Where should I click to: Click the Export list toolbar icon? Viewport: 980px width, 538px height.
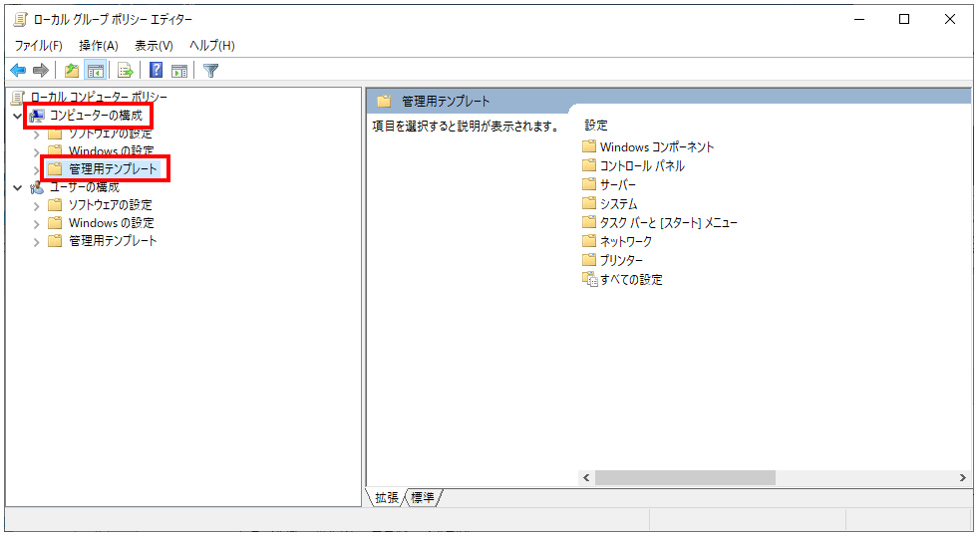[x=126, y=71]
